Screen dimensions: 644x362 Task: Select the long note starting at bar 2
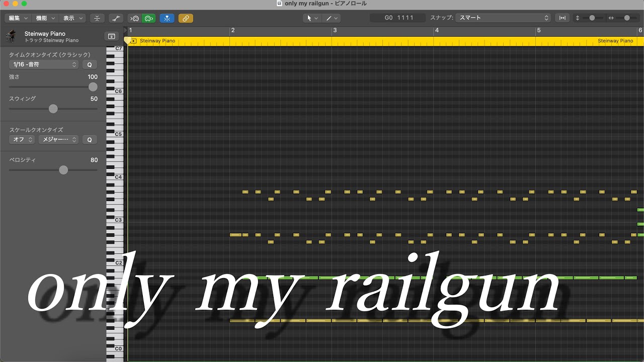tap(235, 235)
